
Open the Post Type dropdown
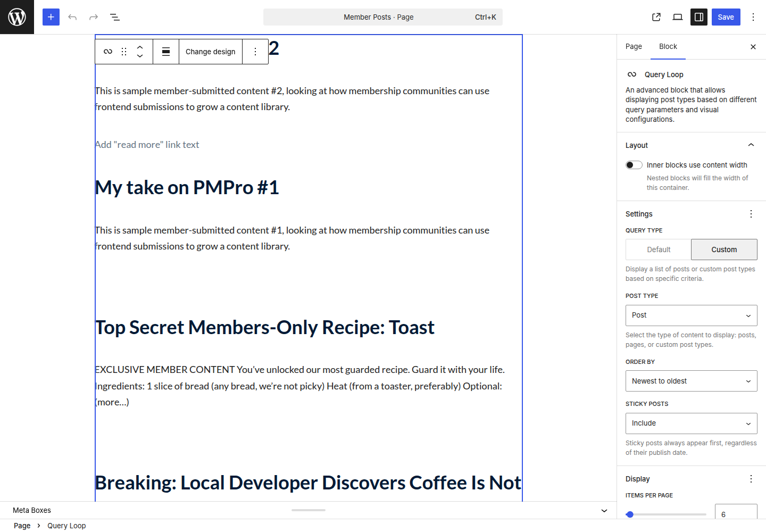click(692, 315)
